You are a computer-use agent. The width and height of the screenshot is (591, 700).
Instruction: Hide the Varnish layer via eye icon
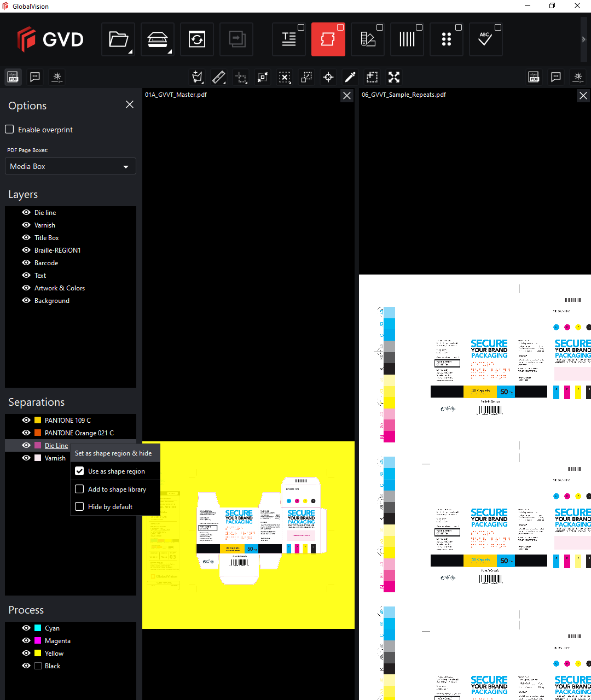(26, 225)
